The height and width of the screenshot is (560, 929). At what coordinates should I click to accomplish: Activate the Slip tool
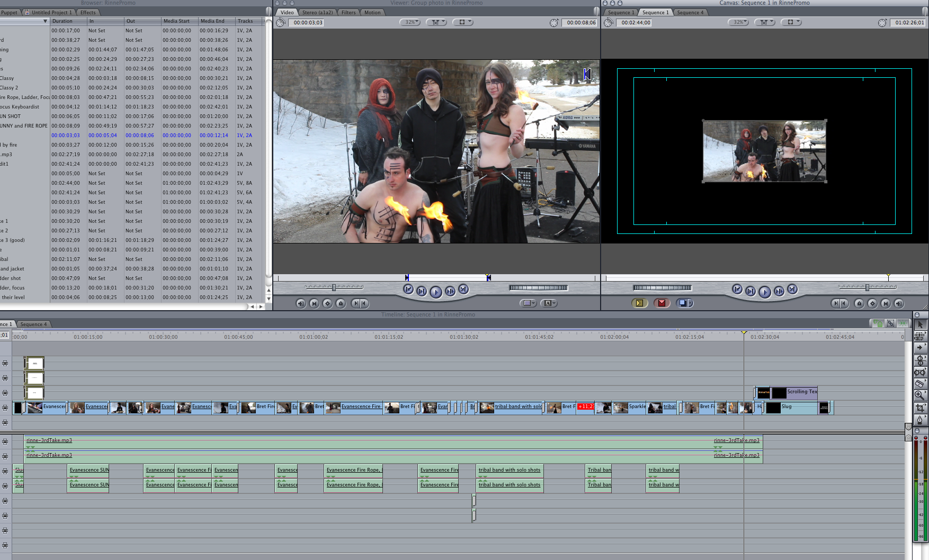click(x=920, y=372)
